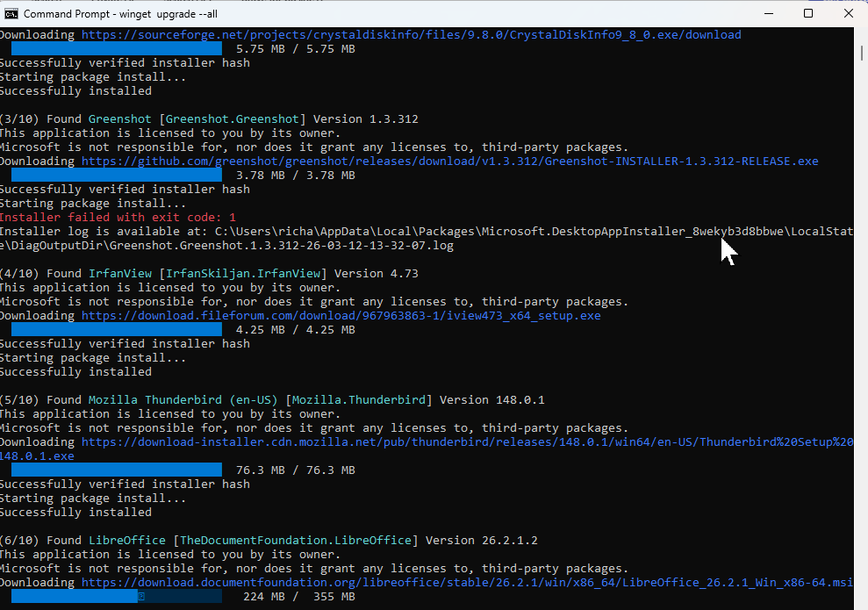Click the Thunderbird 76.3 MB progress bar
Image resolution: width=868 pixels, height=610 pixels.
click(x=117, y=470)
